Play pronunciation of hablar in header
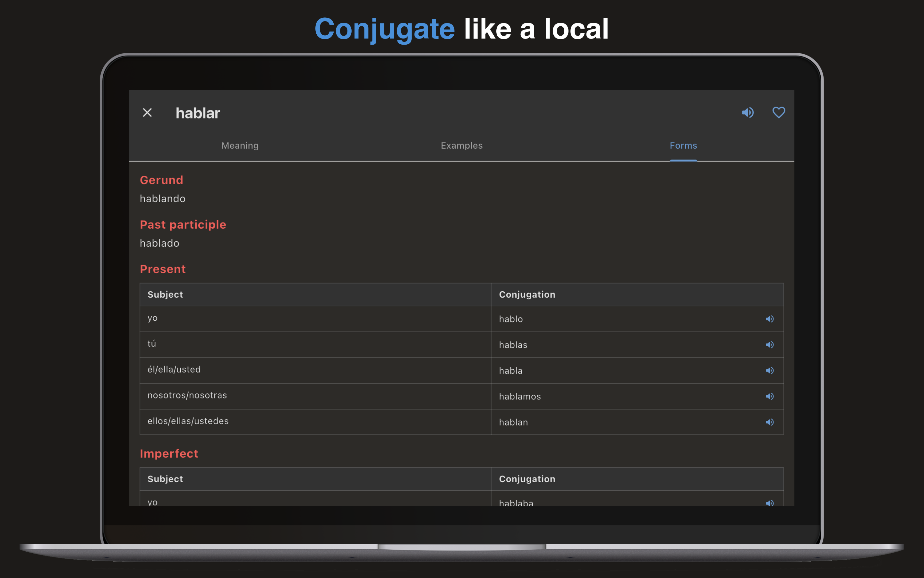Viewport: 924px width, 578px height. point(748,113)
